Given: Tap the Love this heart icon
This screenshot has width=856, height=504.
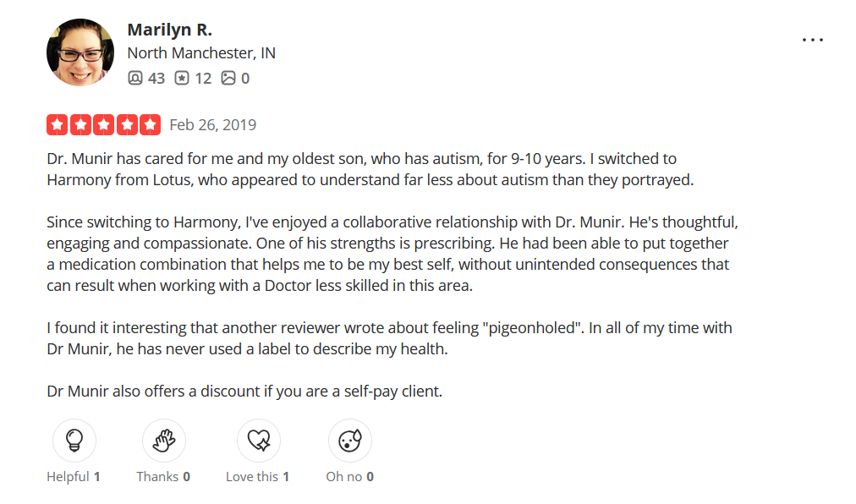Looking at the screenshot, I should point(258,441).
